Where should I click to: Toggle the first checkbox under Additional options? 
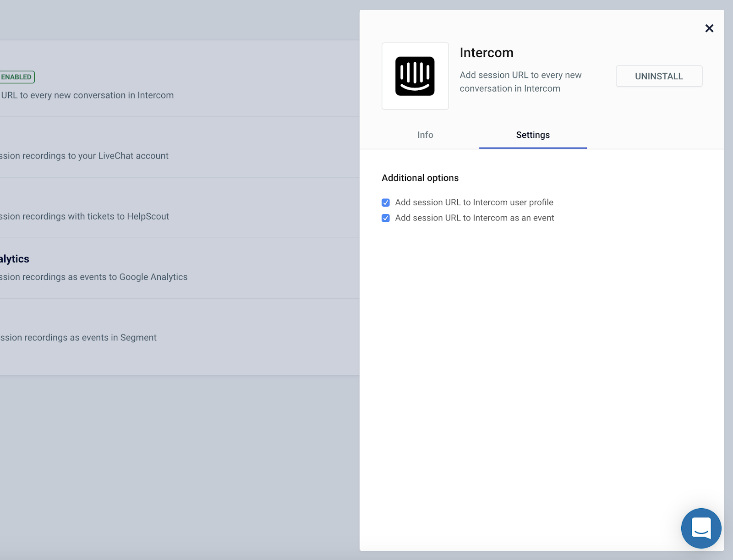tap(385, 202)
